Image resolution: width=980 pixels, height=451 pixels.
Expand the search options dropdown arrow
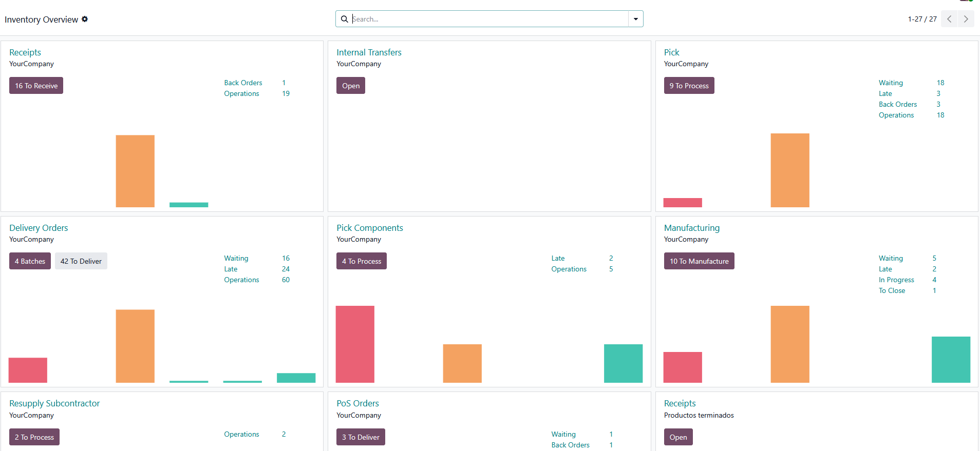(635, 19)
